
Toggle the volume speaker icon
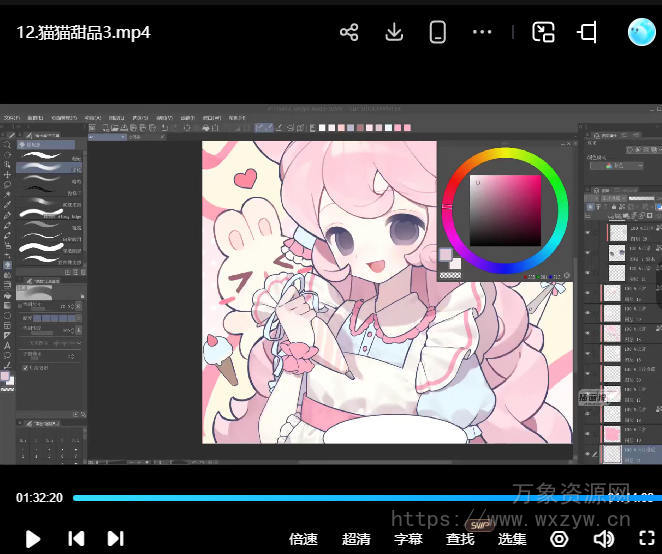coord(603,539)
